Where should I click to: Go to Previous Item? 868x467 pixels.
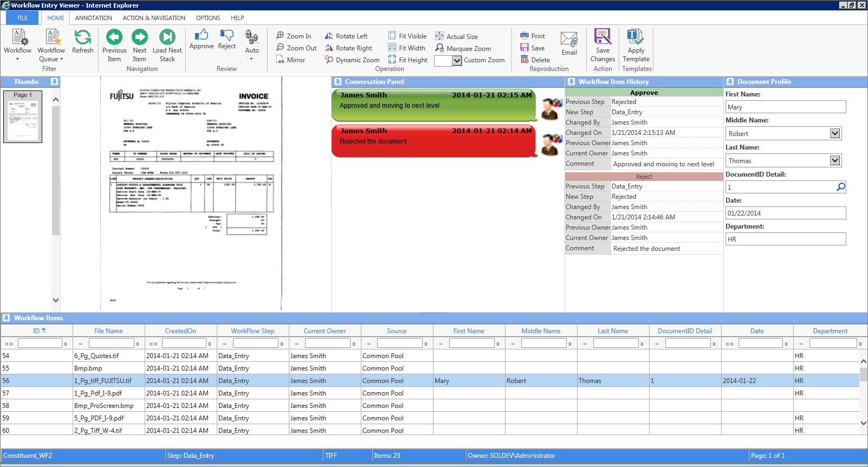pos(114,46)
